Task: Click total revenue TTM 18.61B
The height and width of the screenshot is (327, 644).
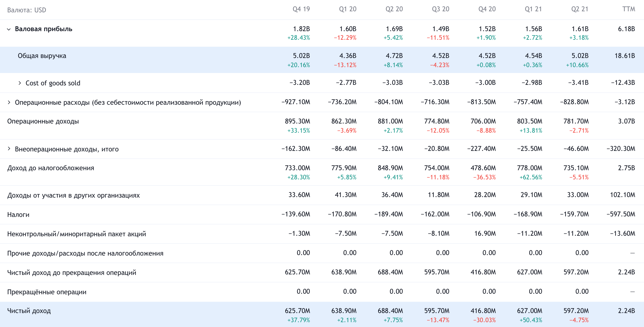Action: click(625, 56)
